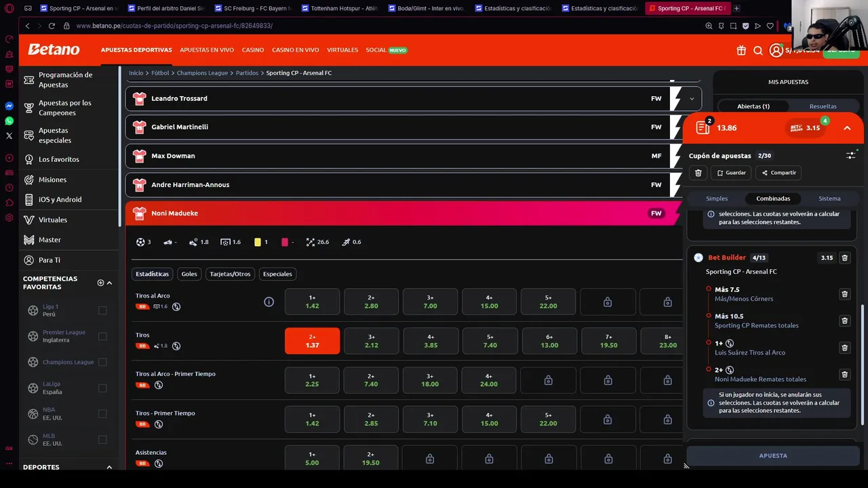Open the Misiones sidebar item
Screen dimensions: 868x488
52,180
